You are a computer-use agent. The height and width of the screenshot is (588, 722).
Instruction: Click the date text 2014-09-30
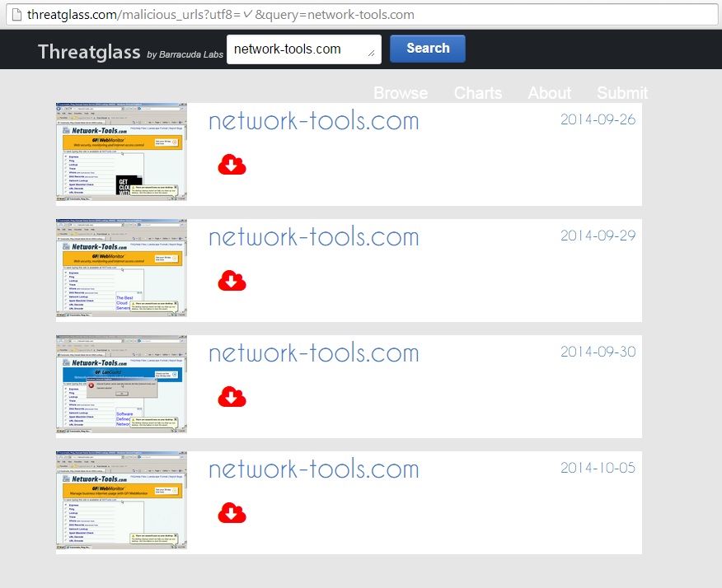click(x=598, y=352)
